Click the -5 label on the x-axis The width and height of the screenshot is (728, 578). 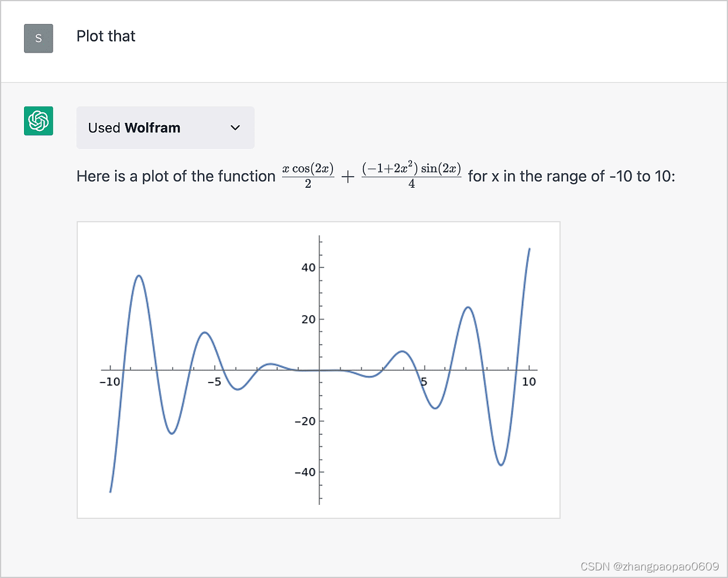coord(214,382)
